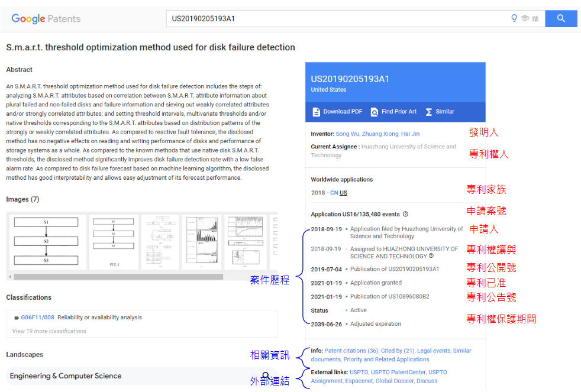The width and height of the screenshot is (581, 392).
Task: Click the Similar sigma icon
Action: tap(429, 112)
